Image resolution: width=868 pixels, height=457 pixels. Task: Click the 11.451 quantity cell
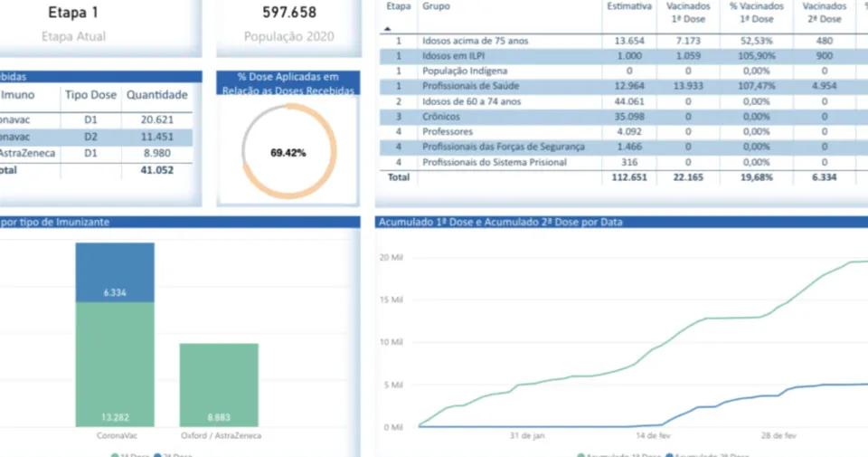point(156,137)
